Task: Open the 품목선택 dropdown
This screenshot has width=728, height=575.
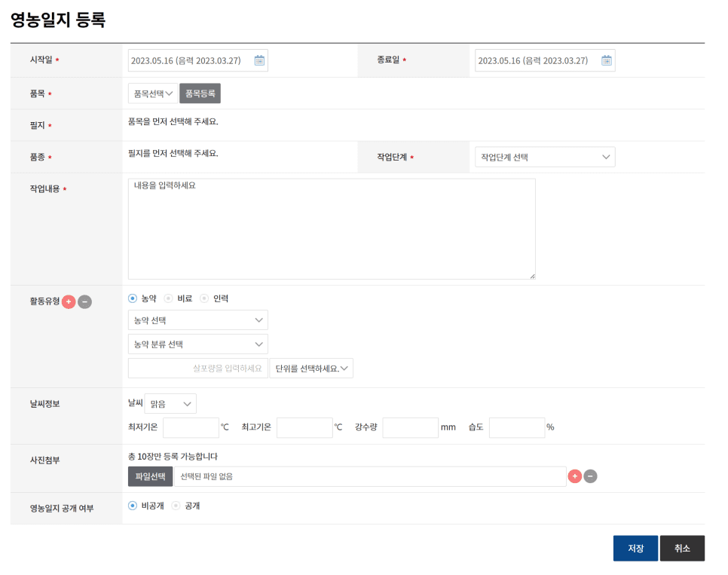Action: (x=153, y=93)
